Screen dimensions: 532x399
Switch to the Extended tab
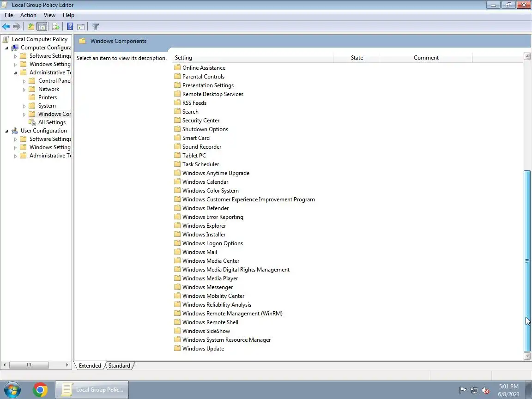pyautogui.click(x=90, y=366)
